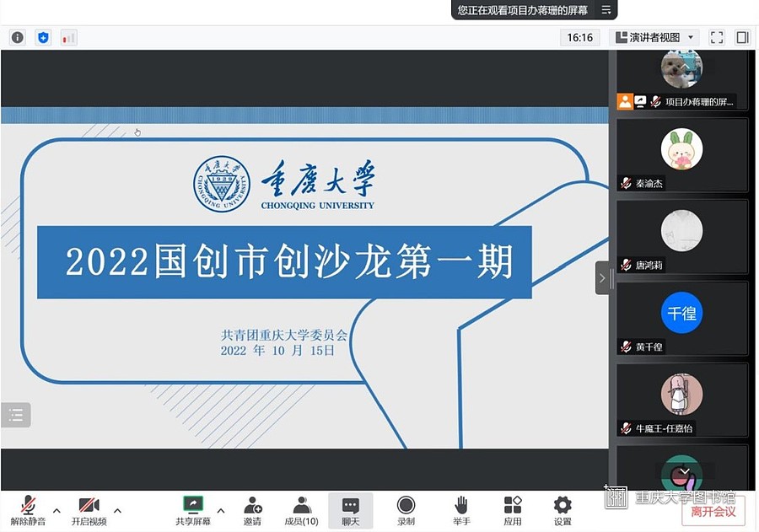Screen dimensions: 759x532
Task: Toggle the side panel layout icon
Action: [x=742, y=37]
